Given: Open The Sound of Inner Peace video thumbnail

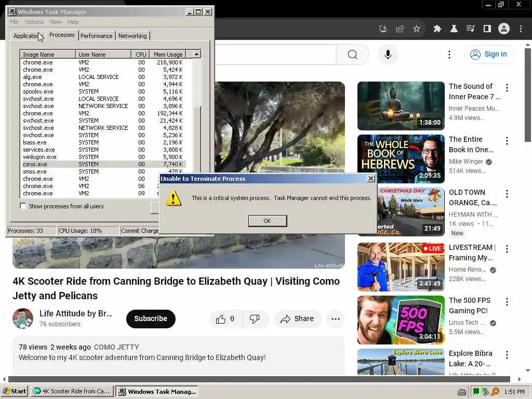Looking at the screenshot, I should tap(401, 106).
